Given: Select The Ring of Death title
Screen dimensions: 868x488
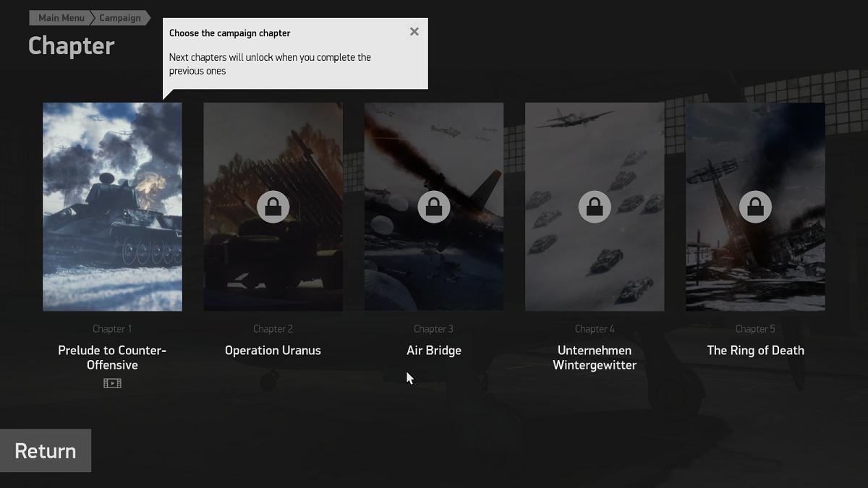Looking at the screenshot, I should click(x=755, y=351).
